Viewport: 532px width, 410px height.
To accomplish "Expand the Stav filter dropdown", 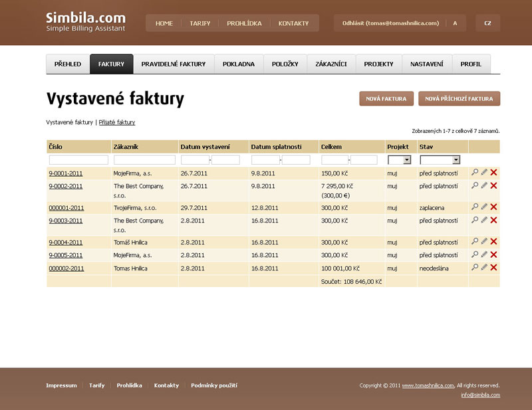I will (456, 160).
